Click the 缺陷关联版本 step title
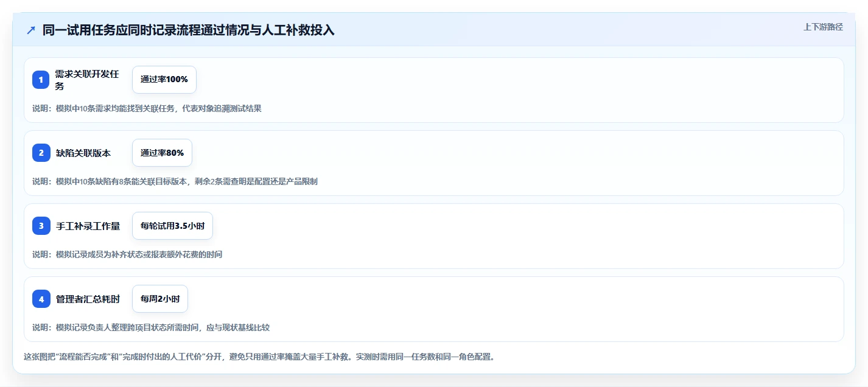Screen dimensions: 868x387 pyautogui.click(x=83, y=153)
